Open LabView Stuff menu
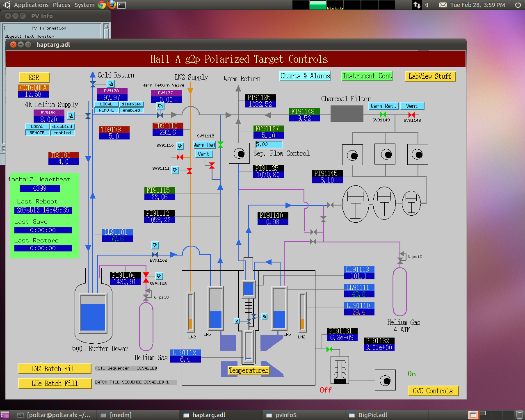This screenshot has height=420, width=525. click(x=430, y=76)
